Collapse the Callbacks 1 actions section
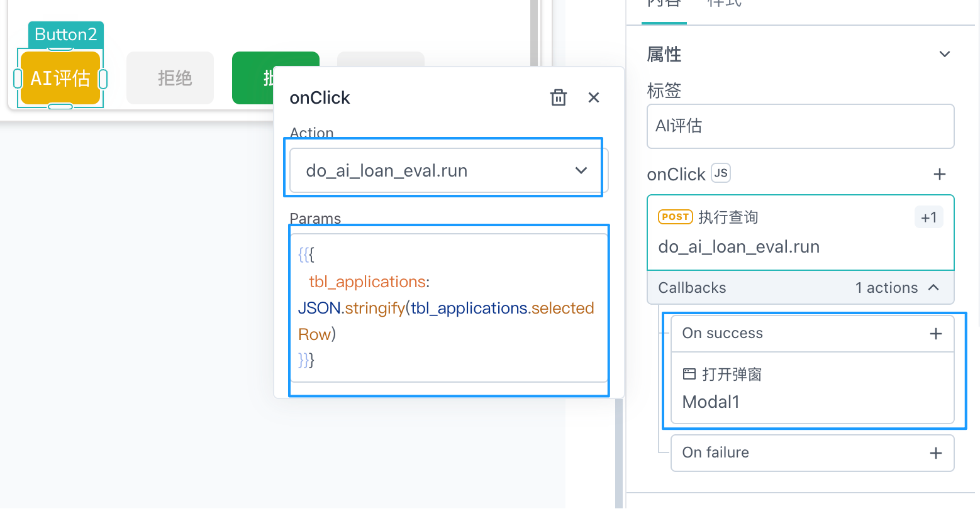This screenshot has width=980, height=509. coord(800,288)
